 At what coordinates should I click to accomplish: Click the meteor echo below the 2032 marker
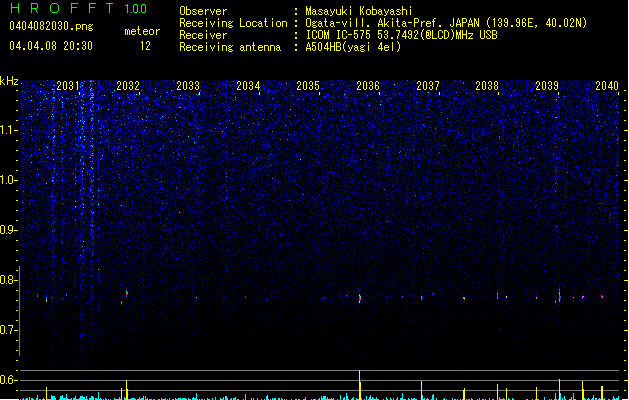(127, 293)
